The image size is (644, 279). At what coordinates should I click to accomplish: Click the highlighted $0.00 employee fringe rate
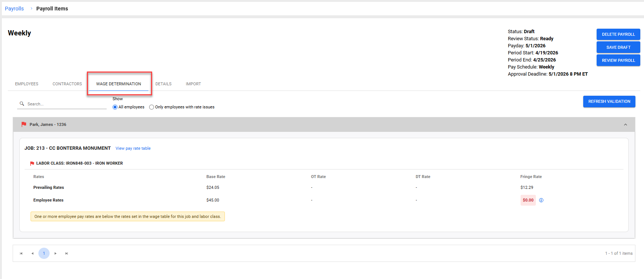coord(528,200)
